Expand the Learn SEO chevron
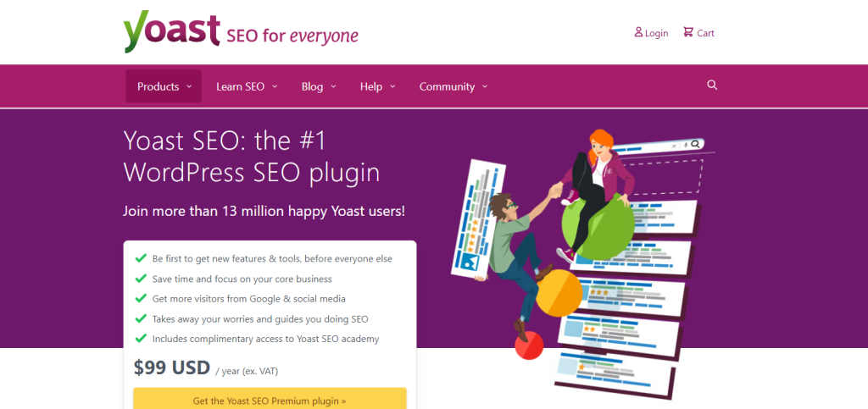The image size is (868, 409). (275, 86)
